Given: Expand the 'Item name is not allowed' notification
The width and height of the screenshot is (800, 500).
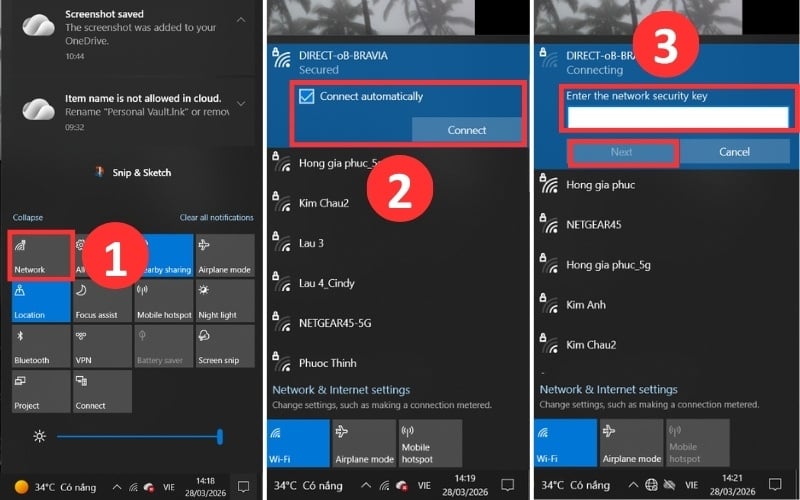Looking at the screenshot, I should [241, 102].
